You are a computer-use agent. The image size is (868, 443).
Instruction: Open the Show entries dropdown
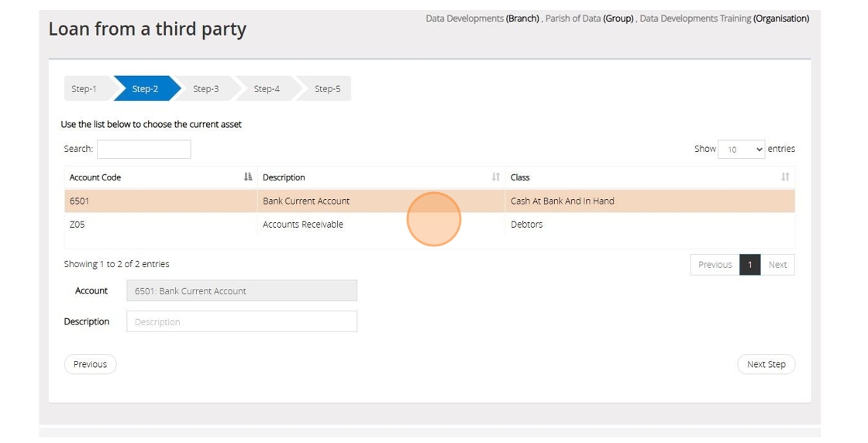[742, 149]
